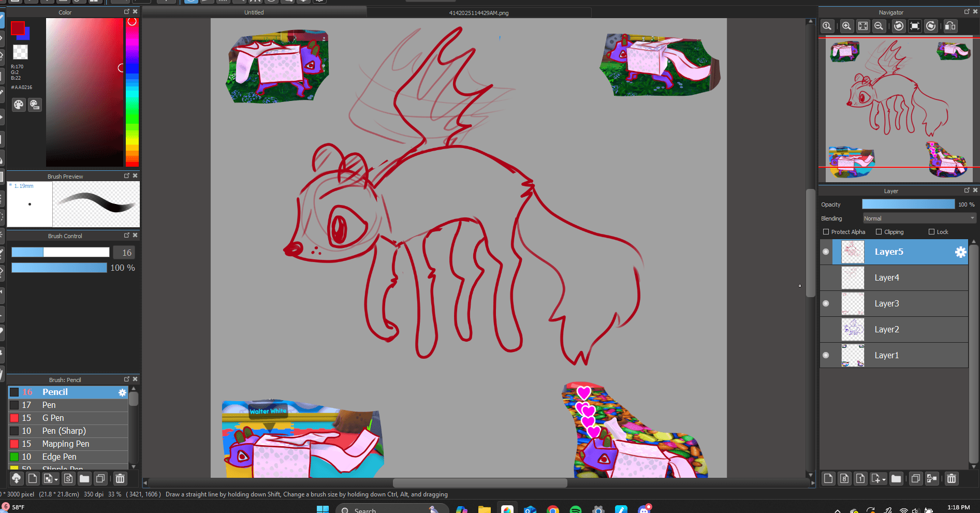Rotate the canvas view left in Navigator
Screen dimensions: 980x513
click(x=899, y=26)
